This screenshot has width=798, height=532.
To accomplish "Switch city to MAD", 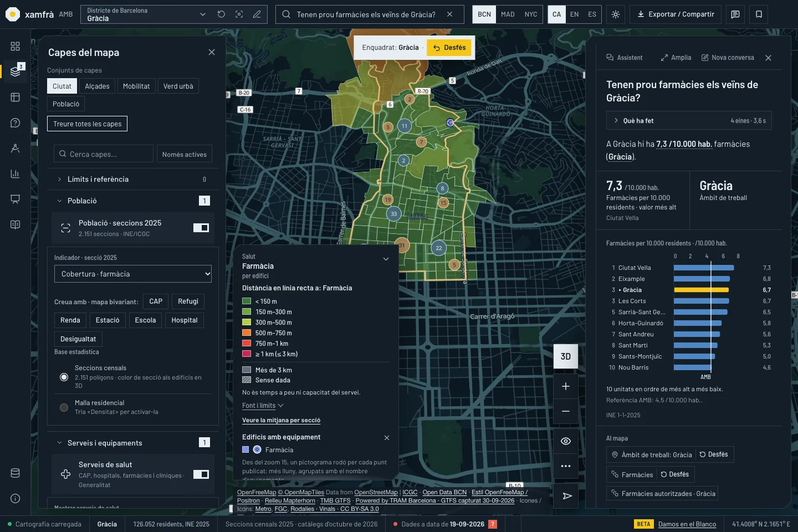I will (x=508, y=14).
